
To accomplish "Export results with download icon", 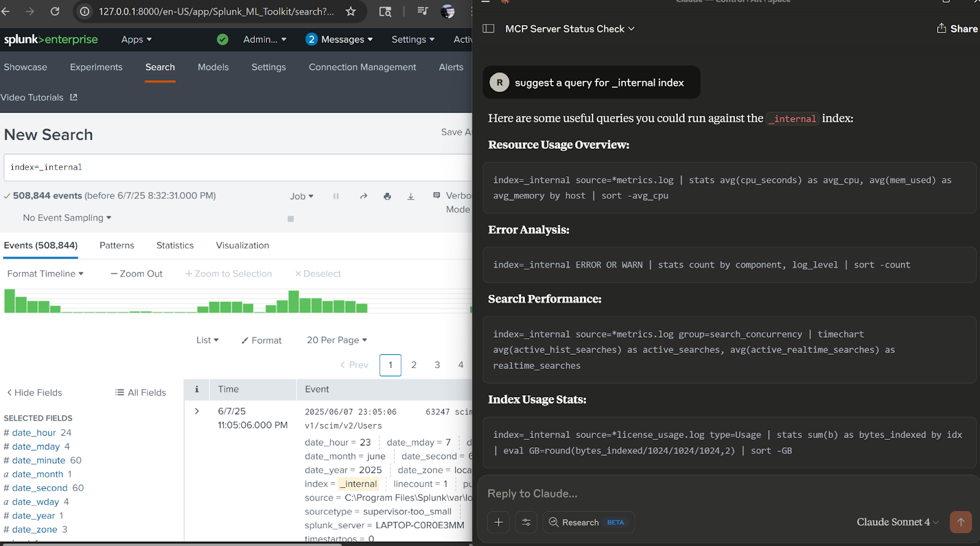I will 411,196.
